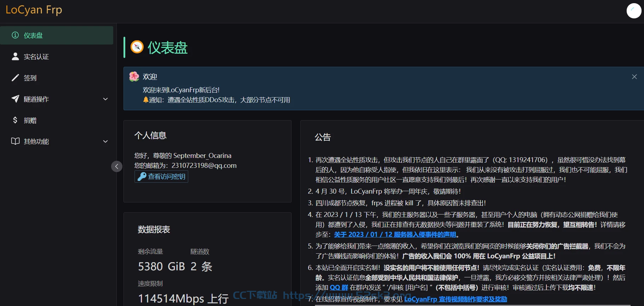Click the 114514Mbps 上行 speed limit value
The image size is (644, 306).
[183, 299]
